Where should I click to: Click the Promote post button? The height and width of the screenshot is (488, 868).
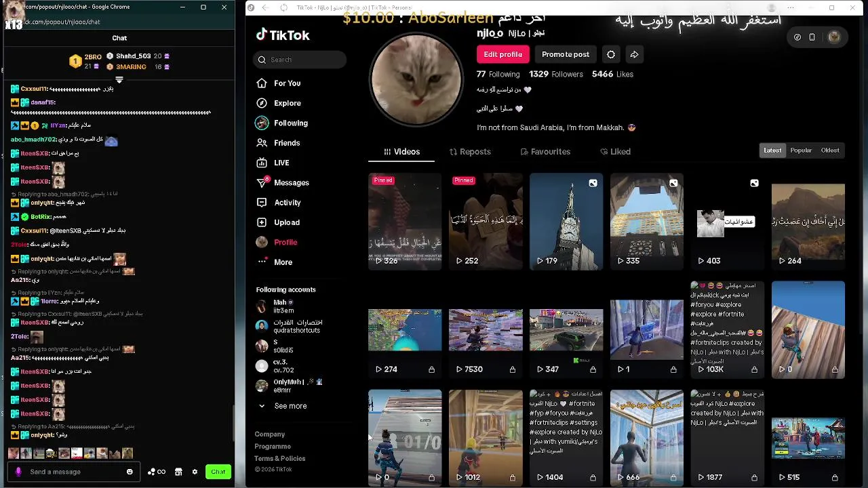pos(566,54)
